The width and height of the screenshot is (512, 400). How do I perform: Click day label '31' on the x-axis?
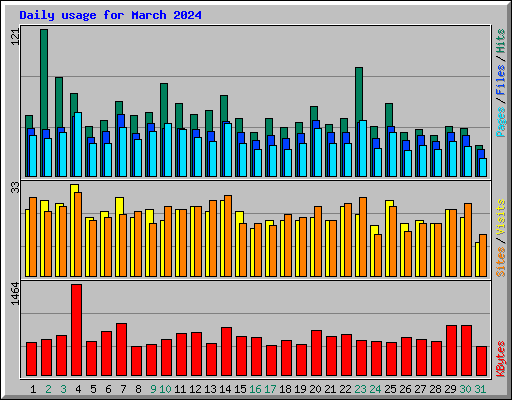(x=480, y=389)
